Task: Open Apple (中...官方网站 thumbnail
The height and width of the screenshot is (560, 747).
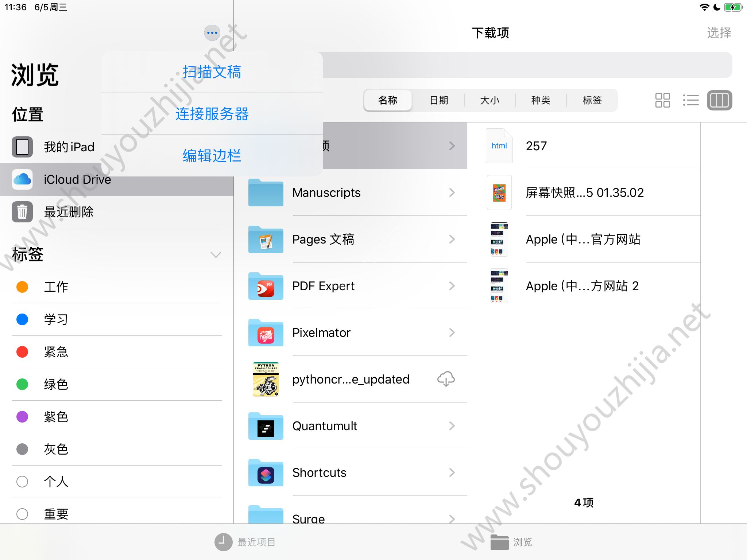Action: [x=499, y=239]
